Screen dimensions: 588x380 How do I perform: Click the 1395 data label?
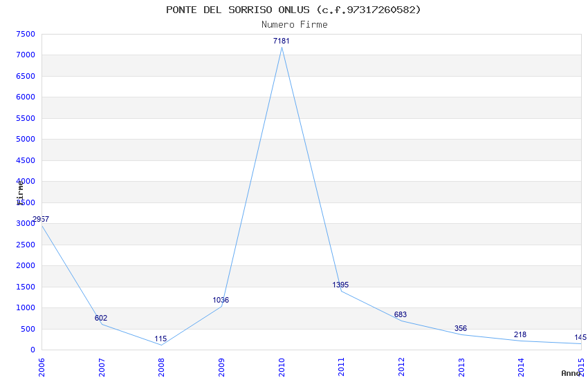(x=340, y=285)
